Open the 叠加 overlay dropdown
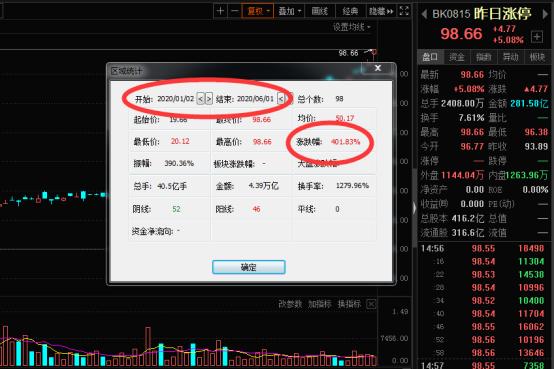This screenshot has height=369, width=554. coord(289,11)
